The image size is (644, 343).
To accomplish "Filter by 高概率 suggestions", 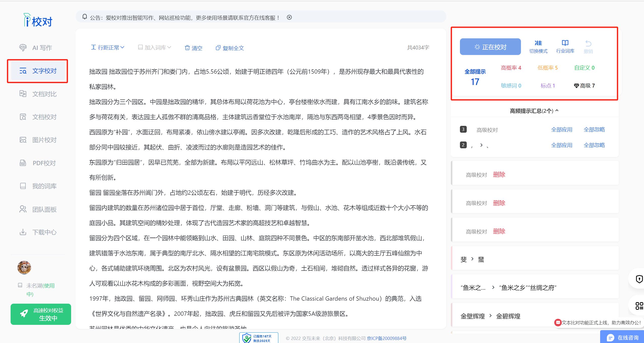I will (511, 68).
